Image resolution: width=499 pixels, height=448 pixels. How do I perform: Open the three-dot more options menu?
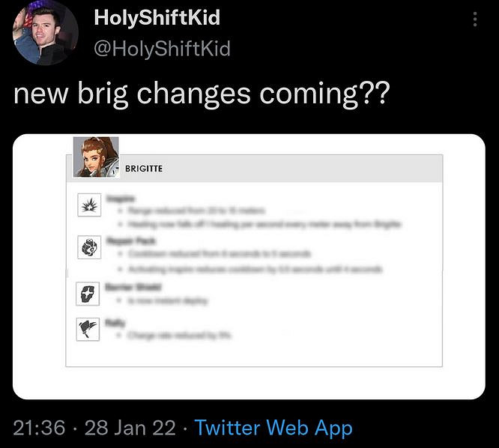click(x=475, y=20)
